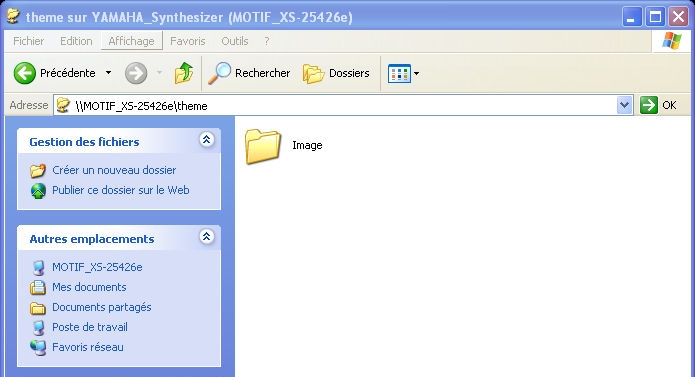This screenshot has width=695, height=377.
Task: Collapse the Gestion des fichiers panel
Action: [207, 140]
